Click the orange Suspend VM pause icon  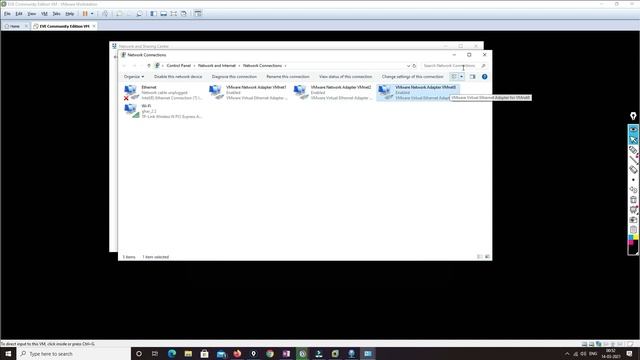coord(85,14)
